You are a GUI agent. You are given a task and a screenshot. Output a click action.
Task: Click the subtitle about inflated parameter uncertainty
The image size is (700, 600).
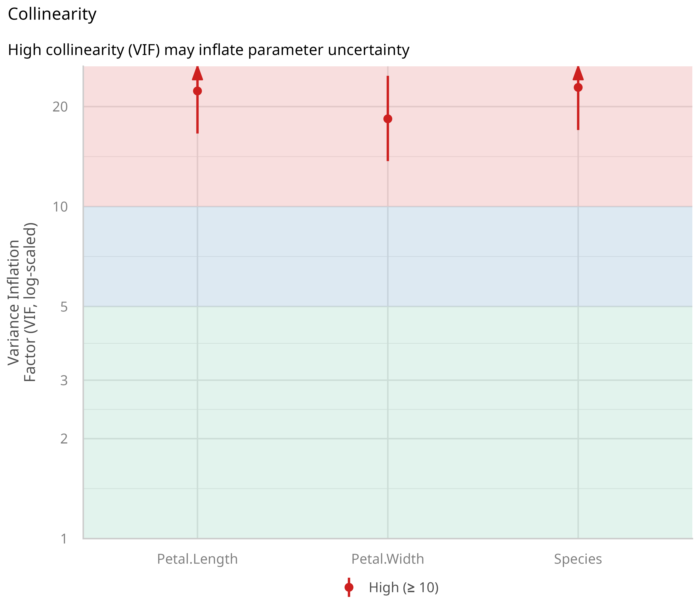208,50
